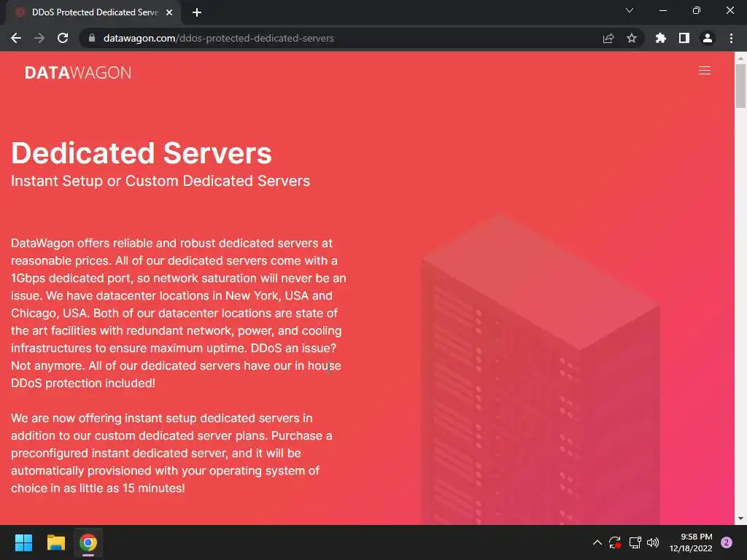Share this page using the share icon
The width and height of the screenshot is (747, 560).
click(x=608, y=38)
